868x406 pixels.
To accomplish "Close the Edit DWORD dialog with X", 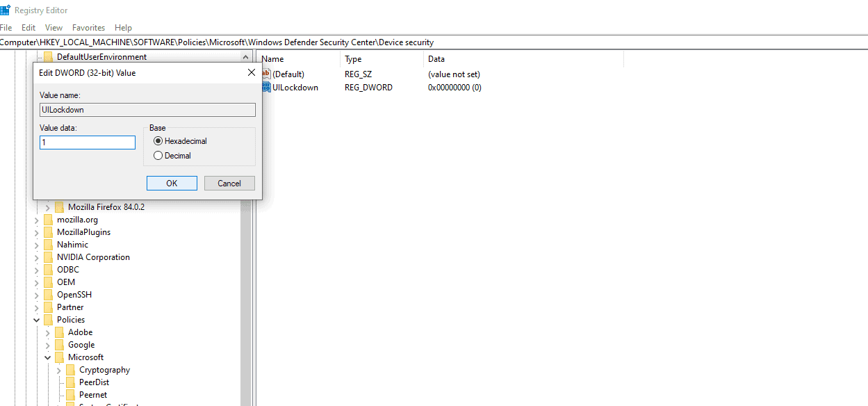I will (x=251, y=72).
